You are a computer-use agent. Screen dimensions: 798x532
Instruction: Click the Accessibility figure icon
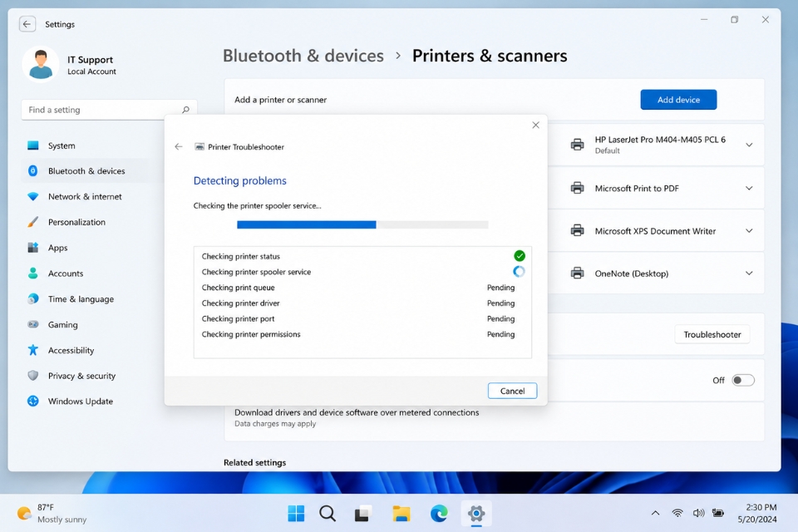point(33,350)
